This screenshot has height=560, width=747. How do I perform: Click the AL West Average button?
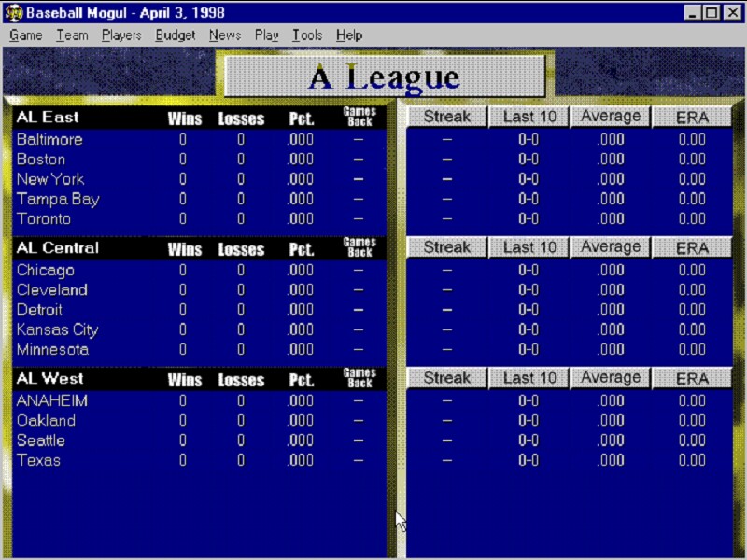tap(611, 379)
